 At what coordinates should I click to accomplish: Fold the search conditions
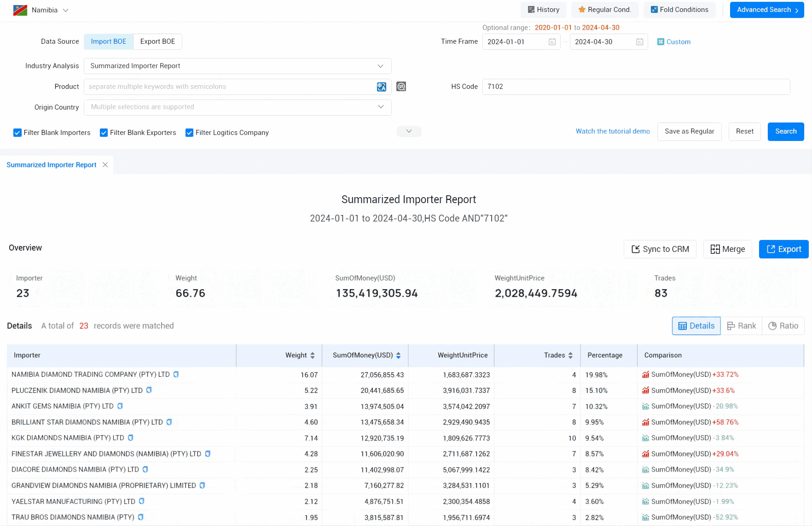(679, 10)
